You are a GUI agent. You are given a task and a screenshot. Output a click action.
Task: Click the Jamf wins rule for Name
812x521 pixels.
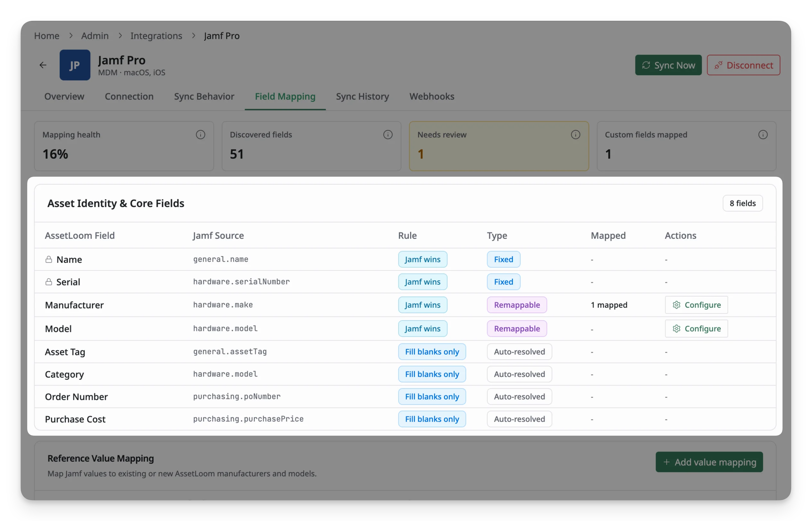(422, 259)
